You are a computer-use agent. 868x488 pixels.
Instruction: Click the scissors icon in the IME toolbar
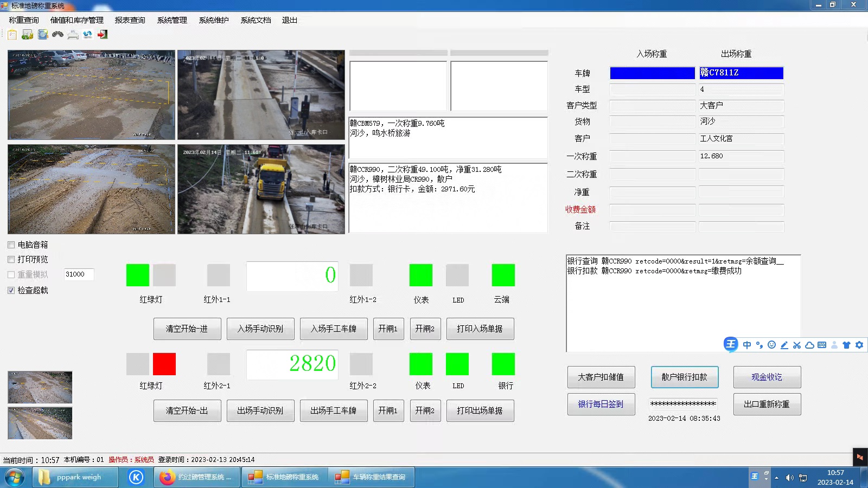(x=797, y=345)
